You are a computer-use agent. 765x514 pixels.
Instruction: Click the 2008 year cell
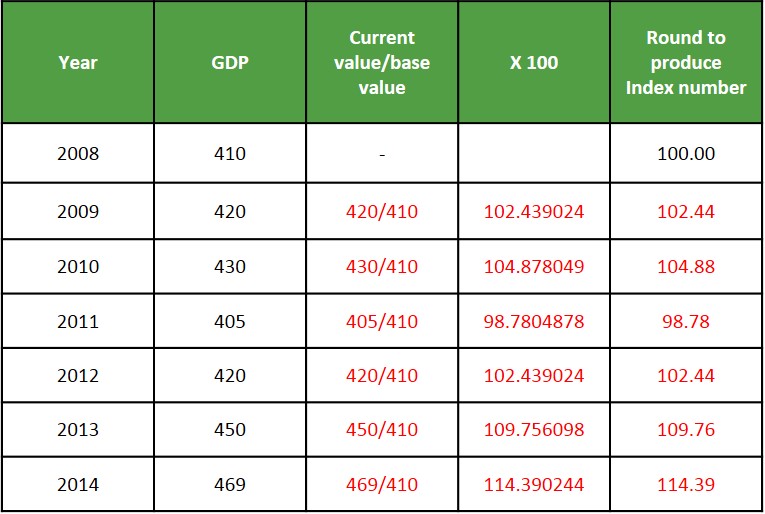click(78, 154)
